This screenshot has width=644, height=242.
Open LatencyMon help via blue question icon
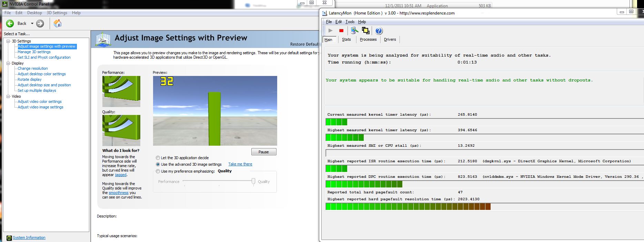tap(379, 31)
